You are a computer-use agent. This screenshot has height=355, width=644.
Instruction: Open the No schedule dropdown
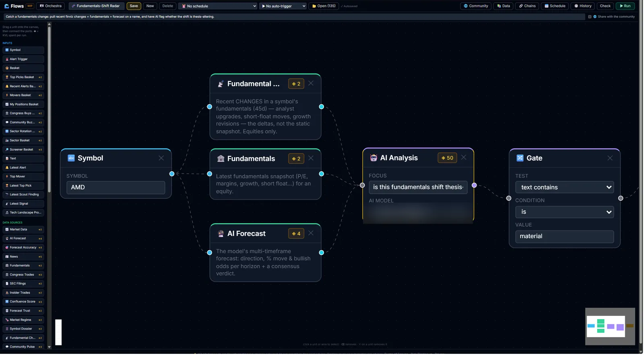218,6
